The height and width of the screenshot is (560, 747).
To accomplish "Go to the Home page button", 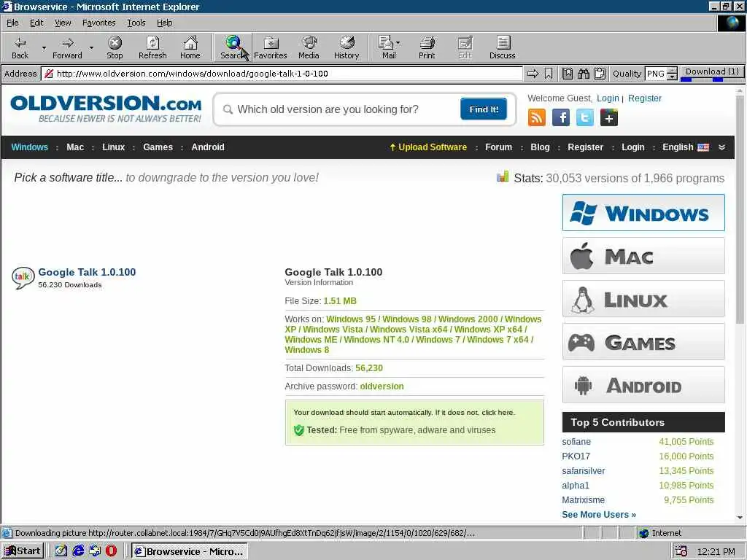I will coord(190,47).
